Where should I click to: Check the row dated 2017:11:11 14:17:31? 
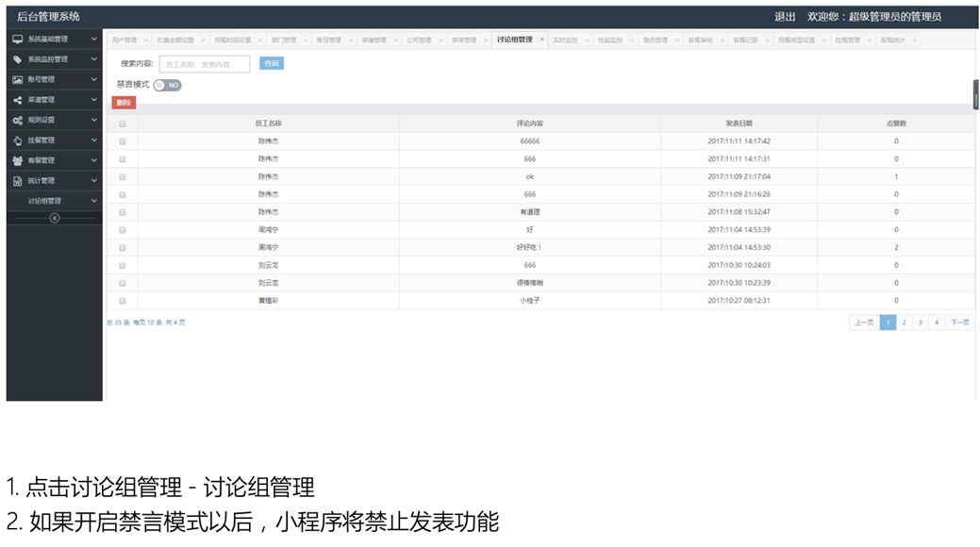pos(123,159)
